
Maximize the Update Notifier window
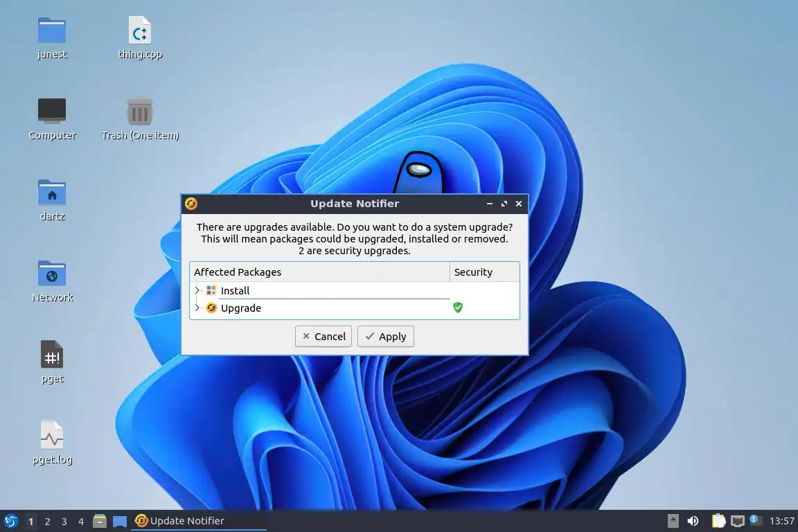pos(504,204)
